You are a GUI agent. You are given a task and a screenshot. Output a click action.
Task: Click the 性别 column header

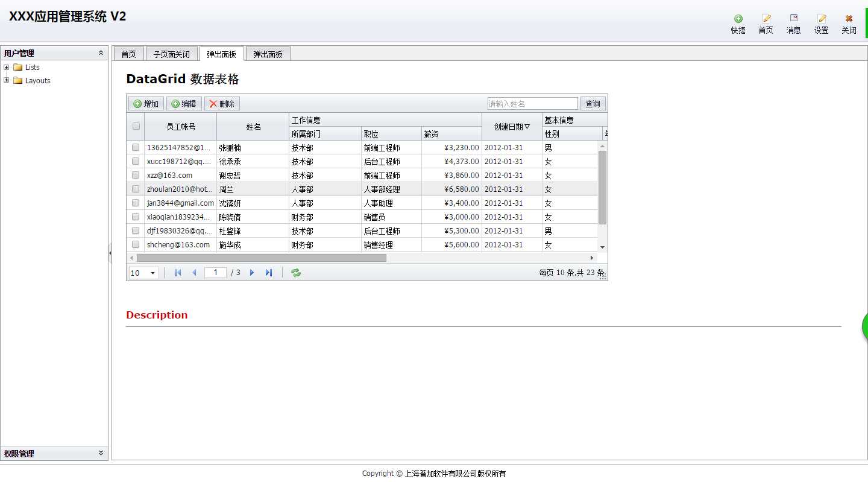click(572, 134)
